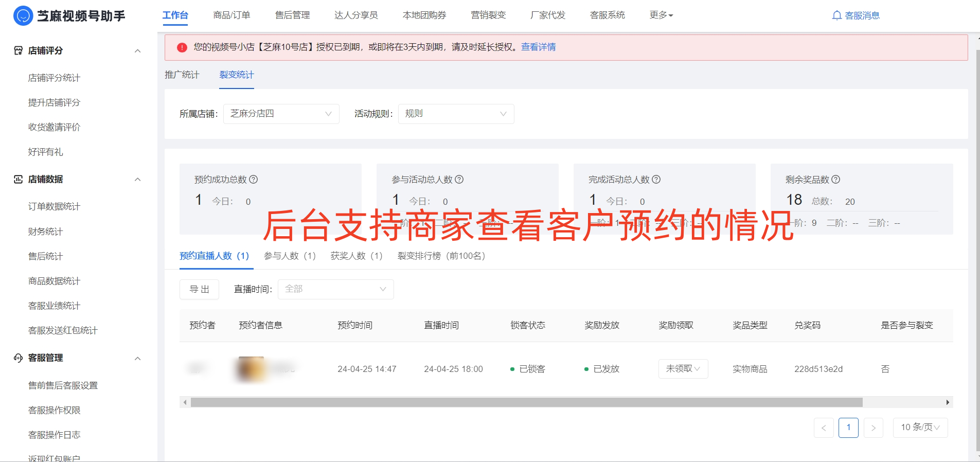Image resolution: width=980 pixels, height=462 pixels.
Task: Click the 导出 button
Action: point(200,289)
